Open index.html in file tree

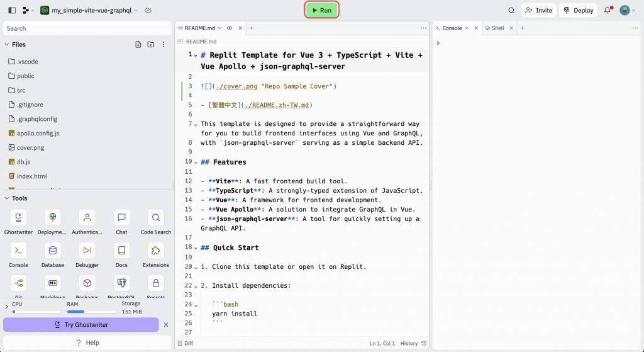pos(28,176)
